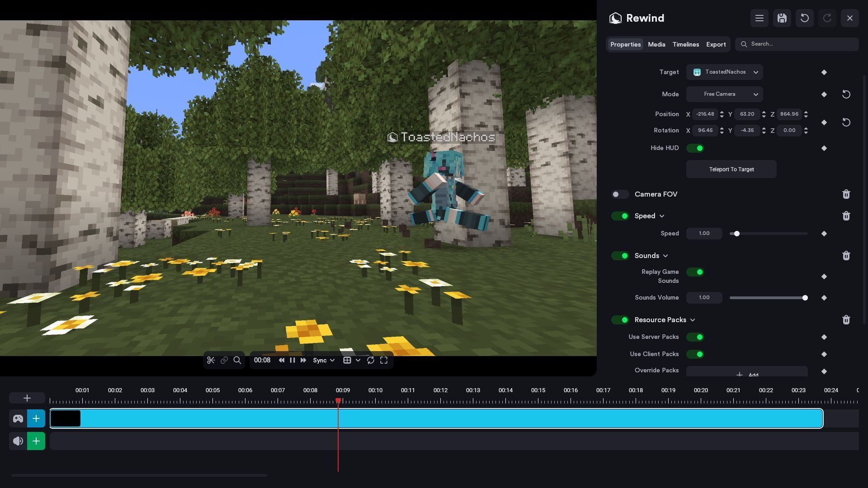Click the Sounds Volume slider handle
Screen dimensions: 868x488
[x=805, y=298]
